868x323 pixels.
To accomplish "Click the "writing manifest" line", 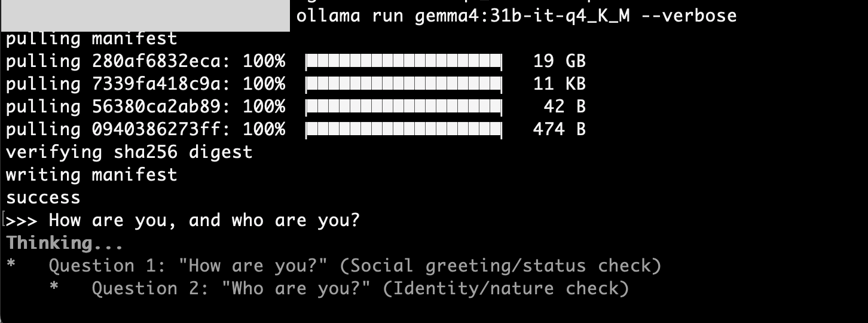I will [91, 175].
